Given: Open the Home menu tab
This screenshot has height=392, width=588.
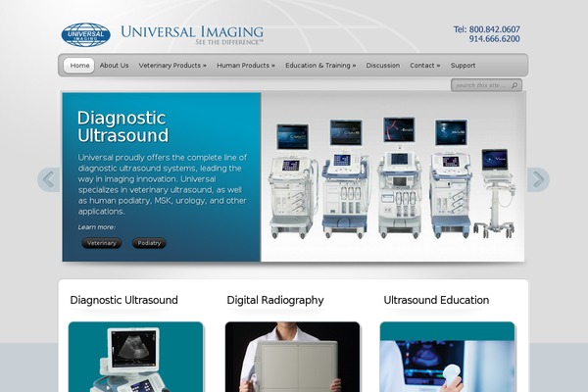Looking at the screenshot, I should [79, 66].
